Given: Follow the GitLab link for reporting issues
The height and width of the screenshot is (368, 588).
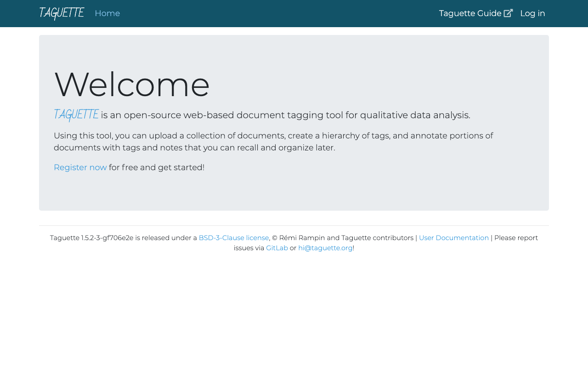Looking at the screenshot, I should click(x=277, y=247).
